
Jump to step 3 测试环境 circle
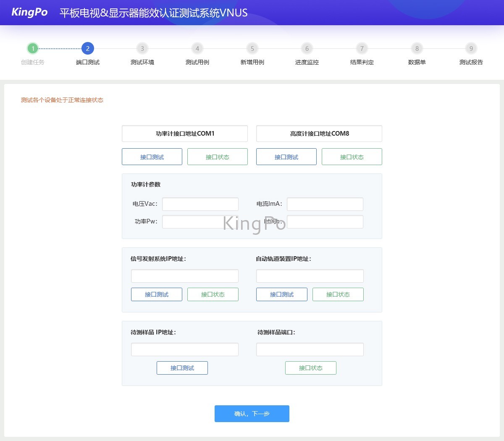142,48
